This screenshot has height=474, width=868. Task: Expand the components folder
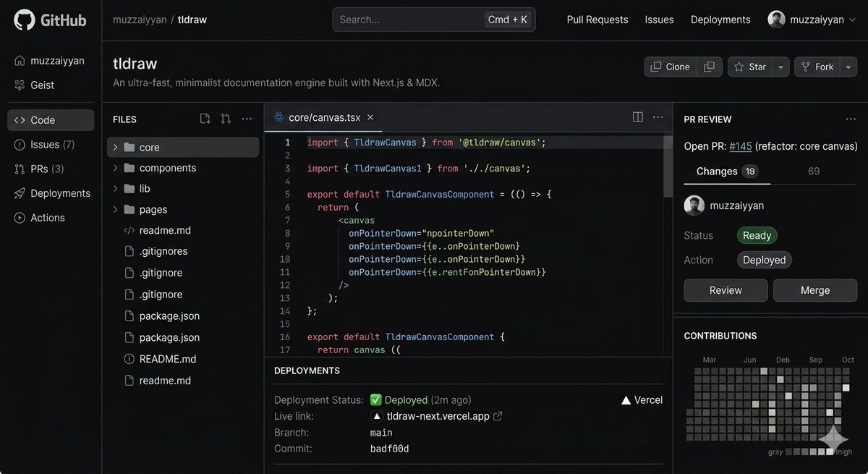point(183,168)
